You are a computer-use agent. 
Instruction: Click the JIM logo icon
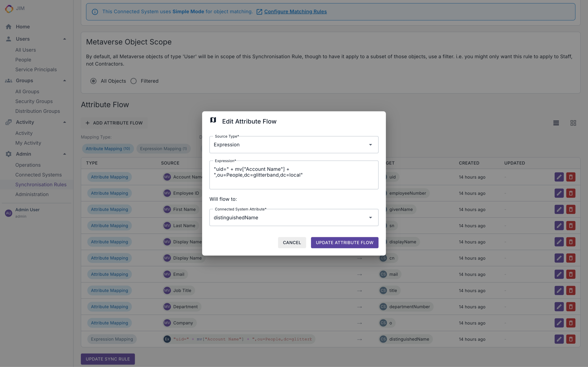click(x=9, y=9)
